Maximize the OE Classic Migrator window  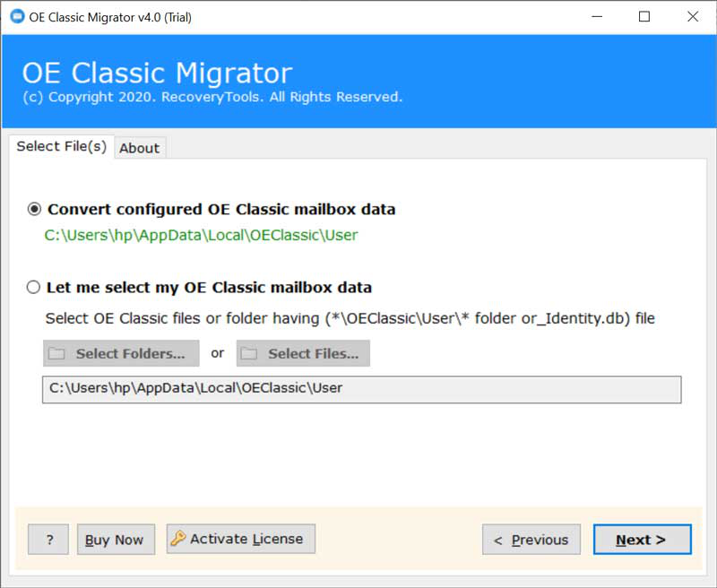tap(644, 17)
